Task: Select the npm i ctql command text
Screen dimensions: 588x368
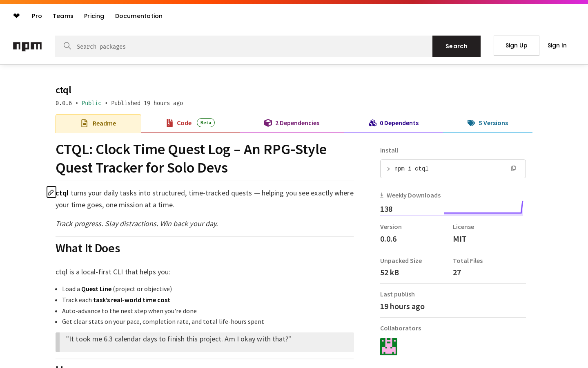Action: (411, 169)
